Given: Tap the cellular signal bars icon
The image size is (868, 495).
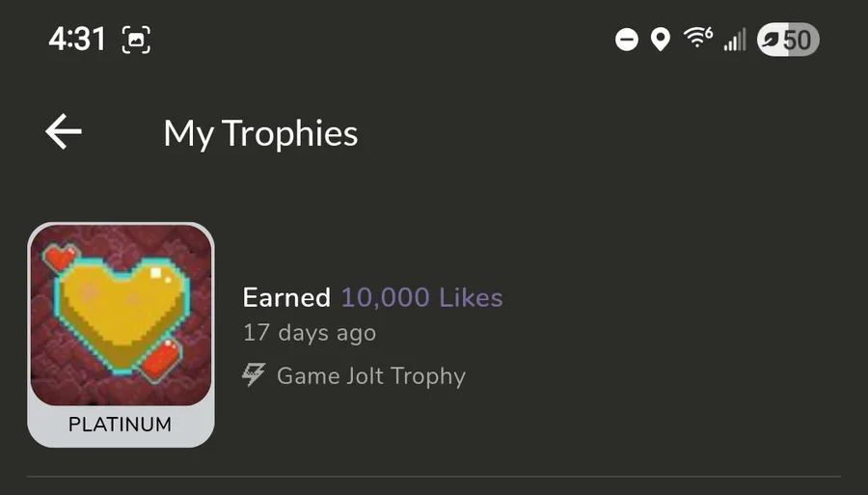Looking at the screenshot, I should [735, 40].
